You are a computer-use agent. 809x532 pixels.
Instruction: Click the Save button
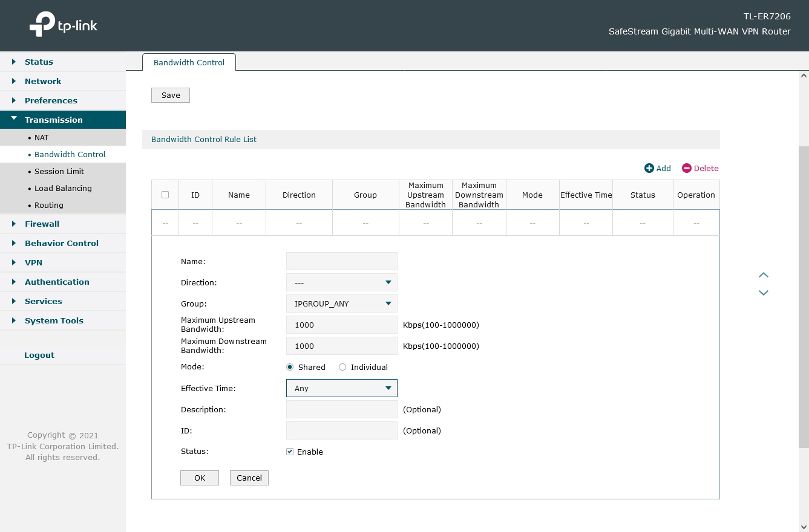click(x=171, y=95)
